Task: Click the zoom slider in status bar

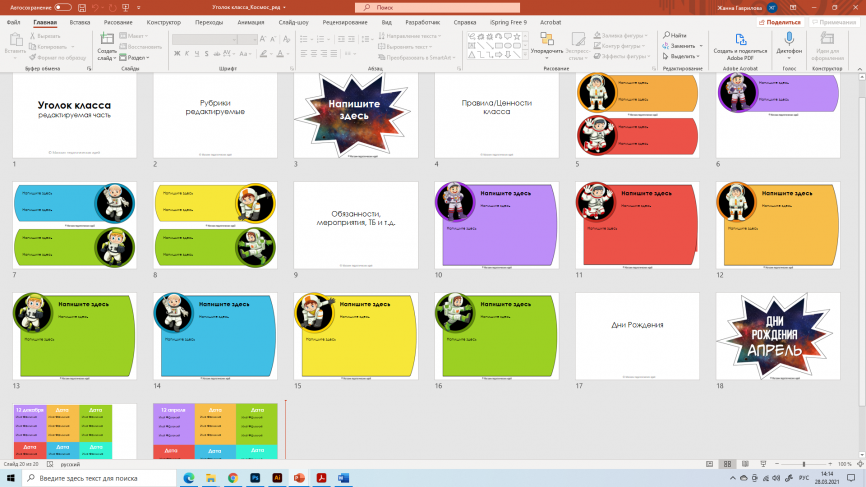Action: point(803,465)
